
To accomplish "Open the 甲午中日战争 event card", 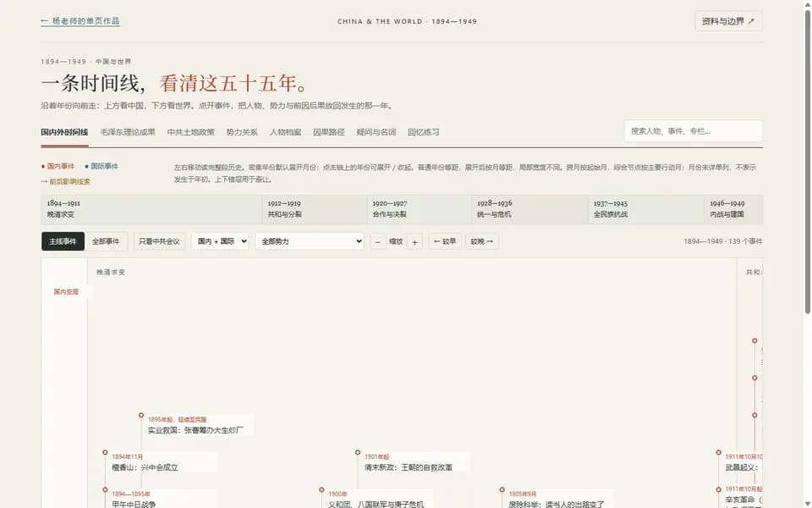I will coord(162,499).
